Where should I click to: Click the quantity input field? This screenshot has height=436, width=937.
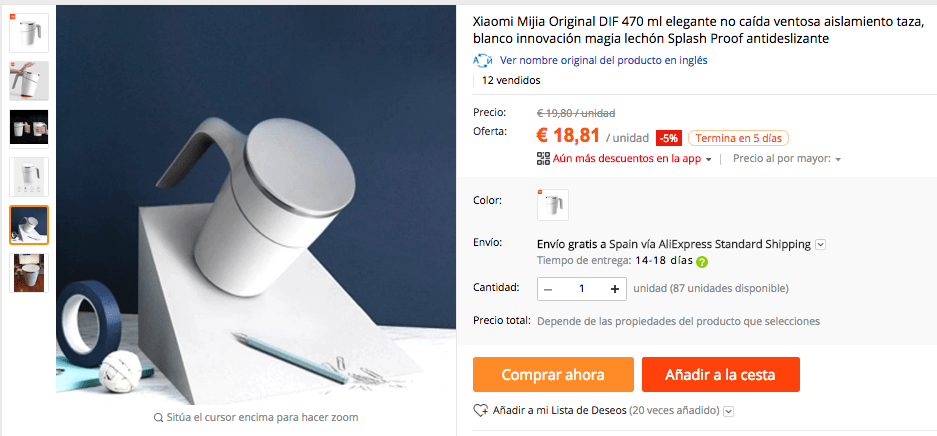581,289
